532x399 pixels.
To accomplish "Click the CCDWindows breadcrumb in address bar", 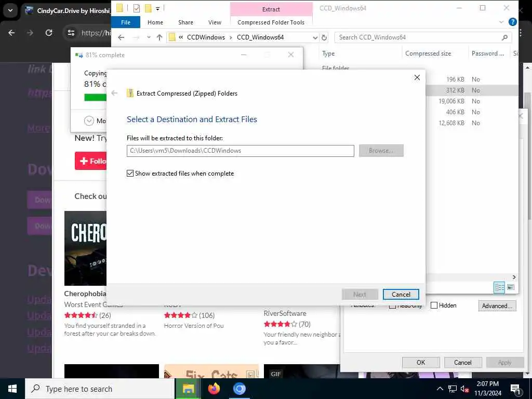I will click(x=206, y=37).
